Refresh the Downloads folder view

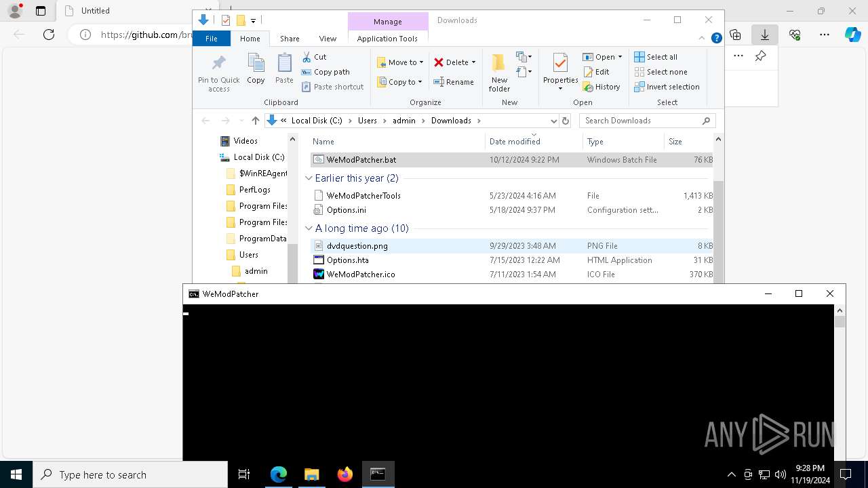pos(566,121)
